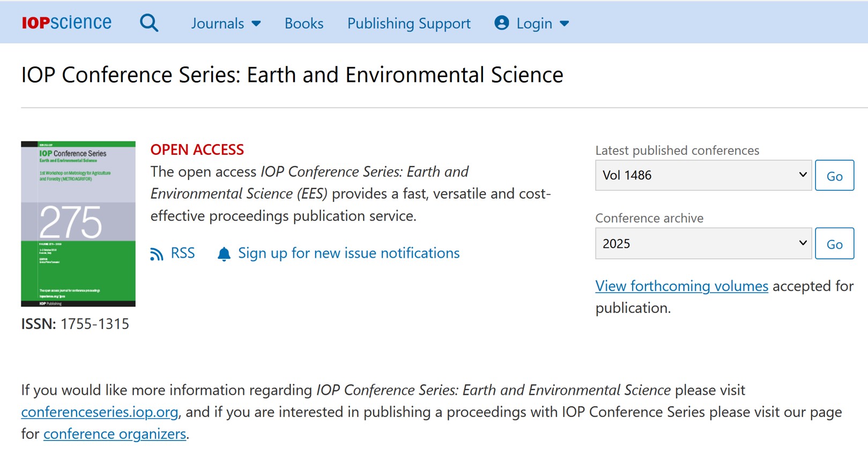Viewport: 868px width, 457px height.
Task: Open the Vol 1486 conference dropdown
Action: tap(703, 175)
